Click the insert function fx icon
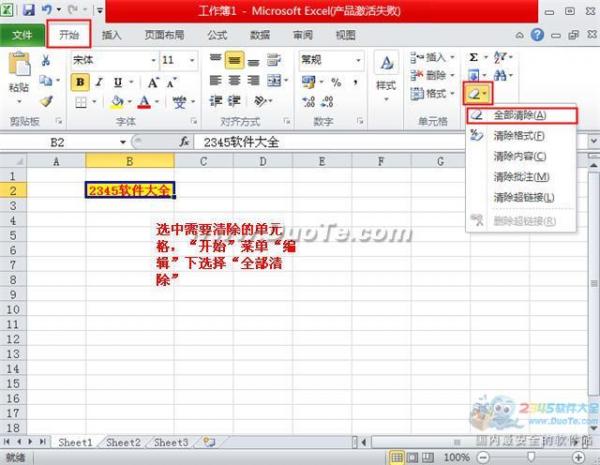 pos(185,143)
